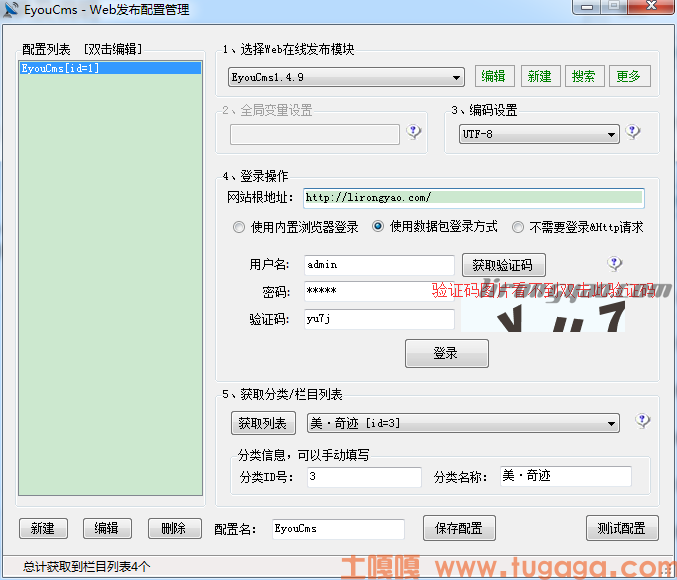Click 保存配置 button

[x=459, y=528]
